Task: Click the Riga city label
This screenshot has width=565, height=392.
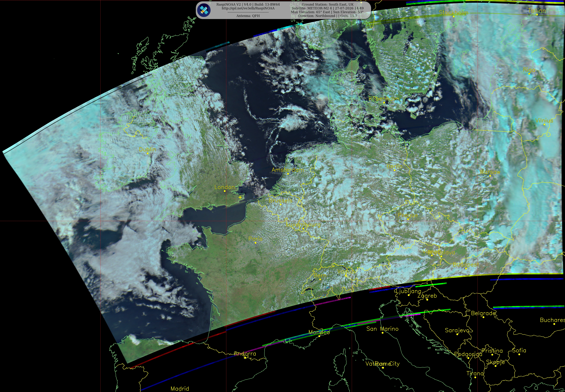Action: (x=529, y=70)
